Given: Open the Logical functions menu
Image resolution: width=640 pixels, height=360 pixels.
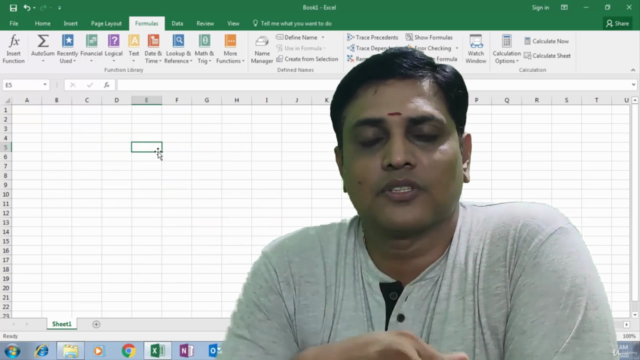Looking at the screenshot, I should (113, 49).
